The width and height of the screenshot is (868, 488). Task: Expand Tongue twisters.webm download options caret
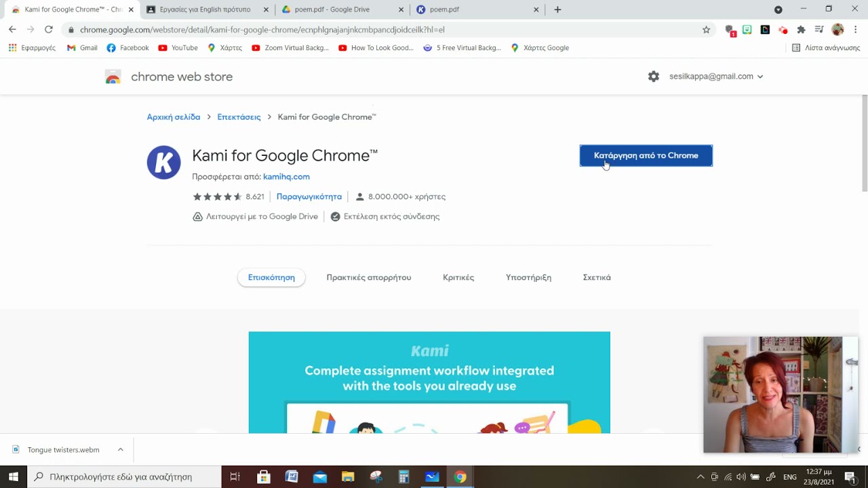(120, 449)
